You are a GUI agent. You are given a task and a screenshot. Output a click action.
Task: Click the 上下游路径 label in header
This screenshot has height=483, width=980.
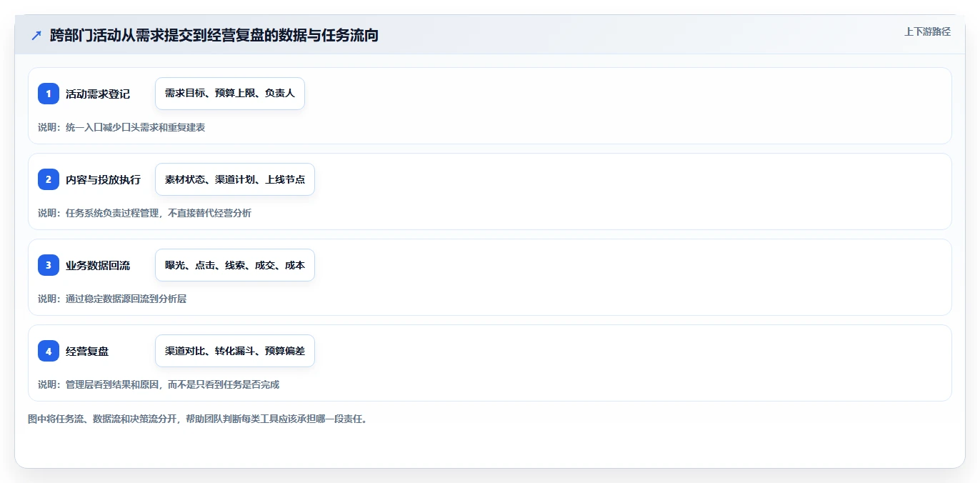(x=927, y=31)
